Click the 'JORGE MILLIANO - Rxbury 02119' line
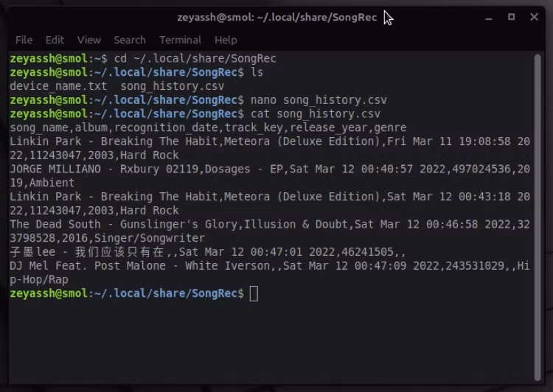553x392 pixels. point(270,169)
